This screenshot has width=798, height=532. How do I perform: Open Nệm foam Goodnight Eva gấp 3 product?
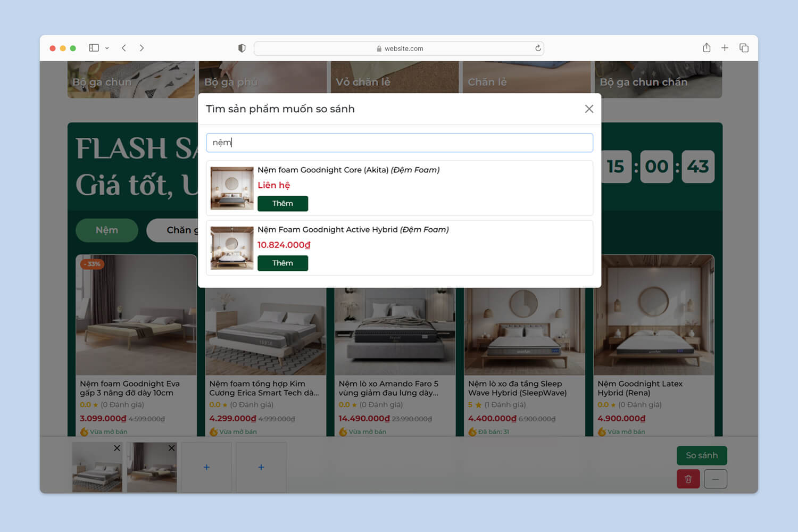coord(130,388)
